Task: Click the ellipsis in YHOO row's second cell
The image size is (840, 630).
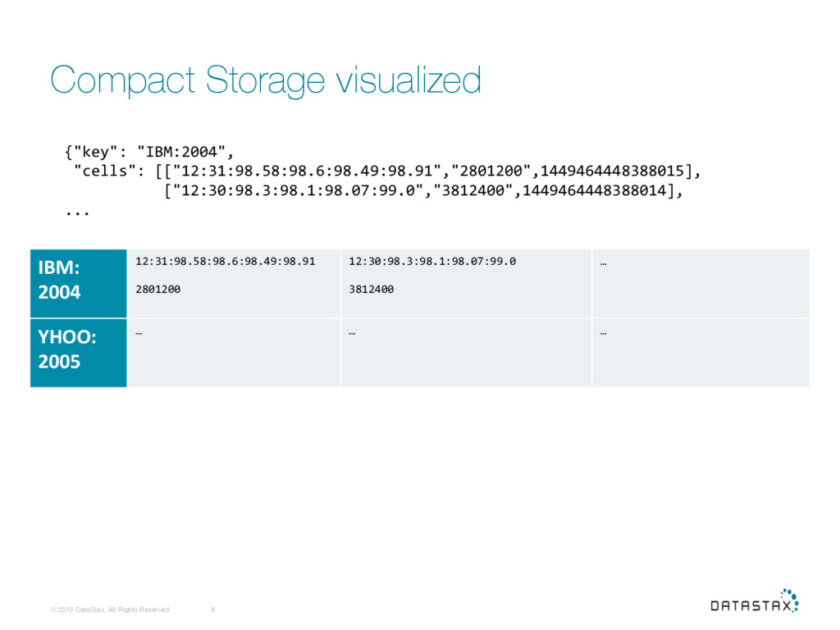Action: (352, 333)
